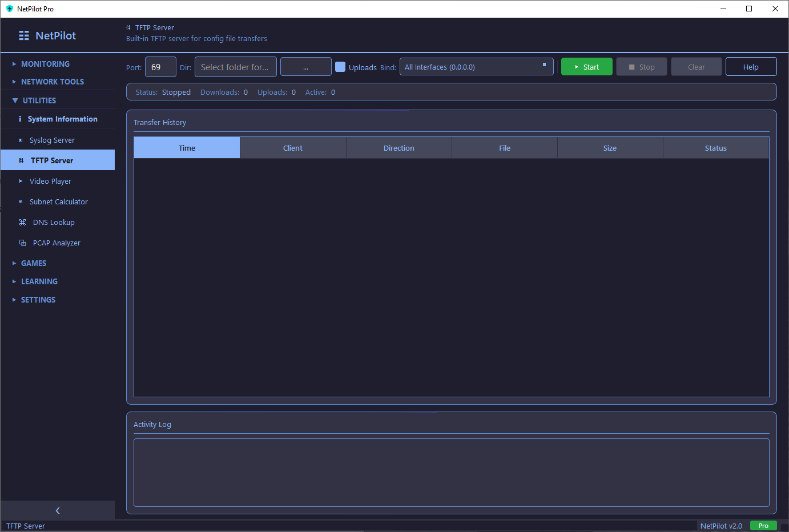Open the Help dialog
Viewport: 789px width, 532px height.
(751, 66)
